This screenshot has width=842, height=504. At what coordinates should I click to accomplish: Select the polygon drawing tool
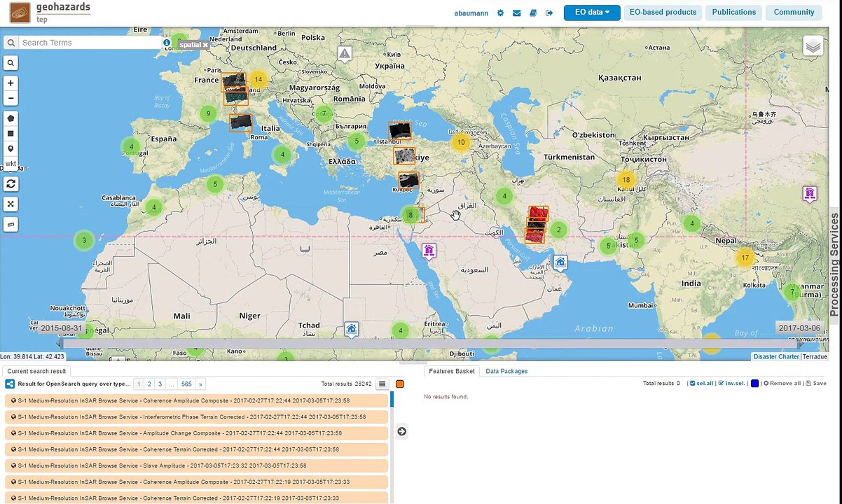coord(11,118)
